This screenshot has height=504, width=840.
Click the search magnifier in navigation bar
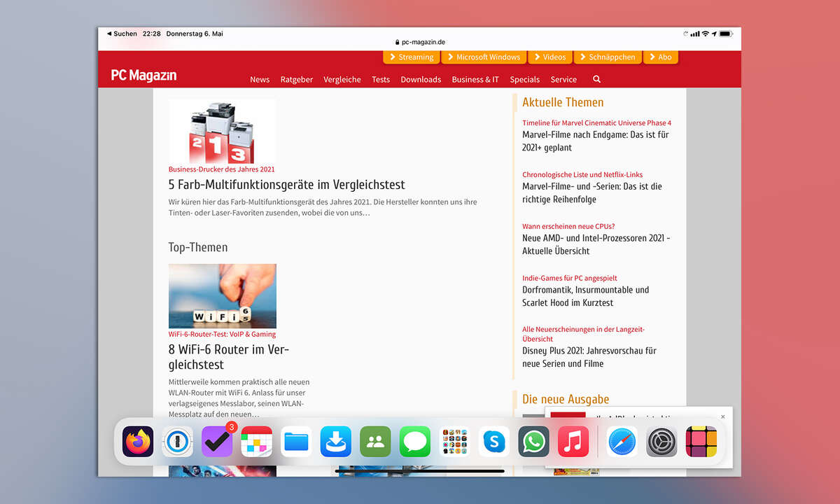coord(596,79)
